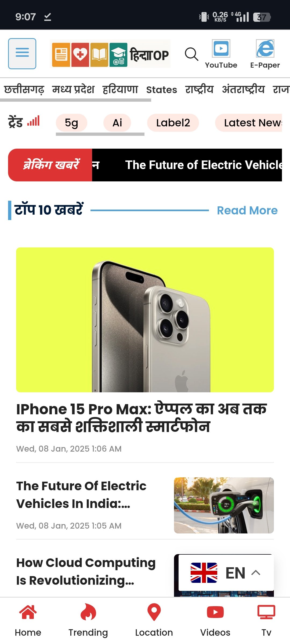Viewport: 290px width, 644px height.
Task: Select the मध्य प्रदेश category tab
Action: [x=73, y=89]
